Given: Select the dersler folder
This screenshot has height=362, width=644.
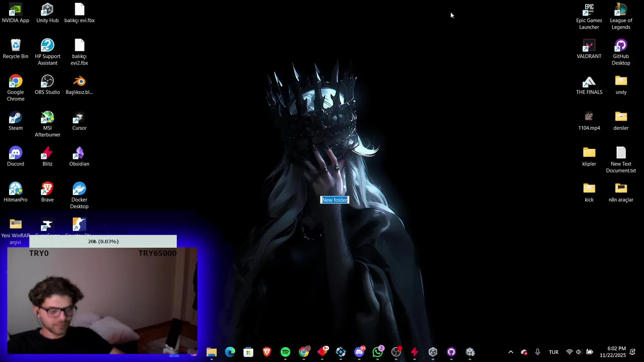Looking at the screenshot, I should 621,121.
